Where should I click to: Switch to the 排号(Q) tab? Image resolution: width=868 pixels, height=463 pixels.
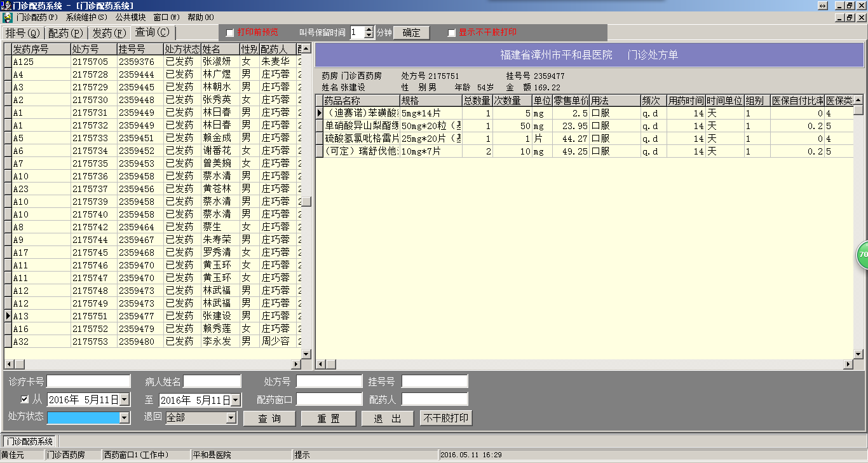click(x=23, y=32)
